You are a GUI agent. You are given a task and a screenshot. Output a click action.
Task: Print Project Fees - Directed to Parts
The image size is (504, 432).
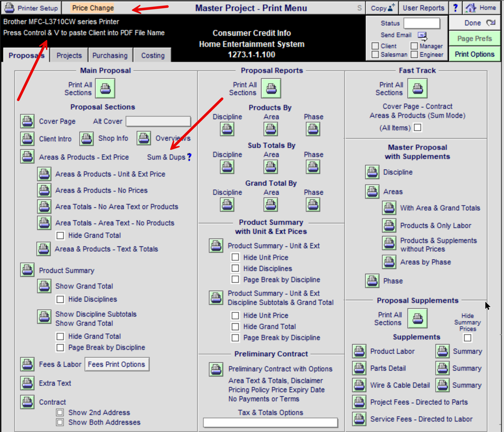click(359, 402)
